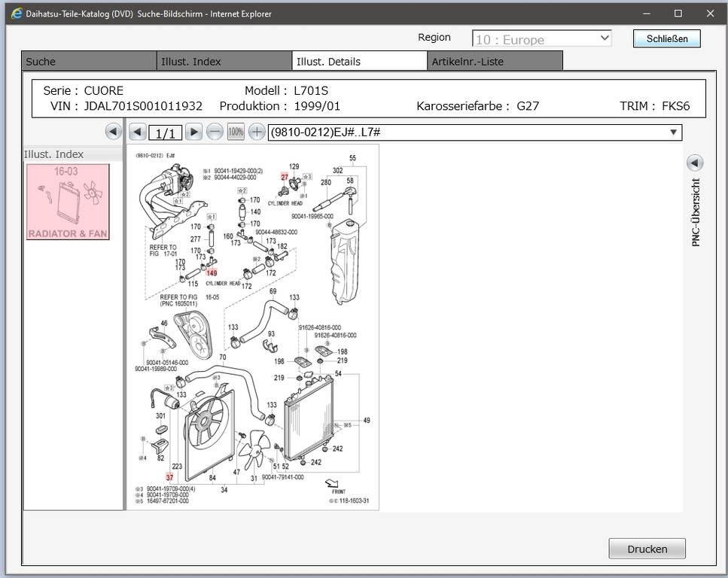Image resolution: width=728 pixels, height=578 pixels.
Task: Select the 16-03 Radiator & Fan thumbnail
Action: tap(68, 202)
